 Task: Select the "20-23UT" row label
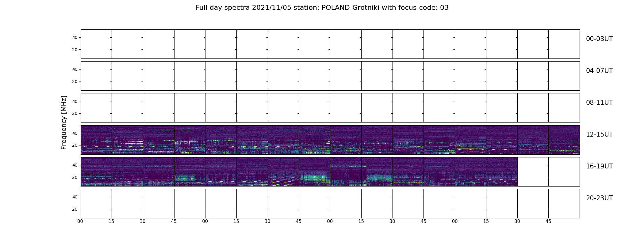point(599,198)
